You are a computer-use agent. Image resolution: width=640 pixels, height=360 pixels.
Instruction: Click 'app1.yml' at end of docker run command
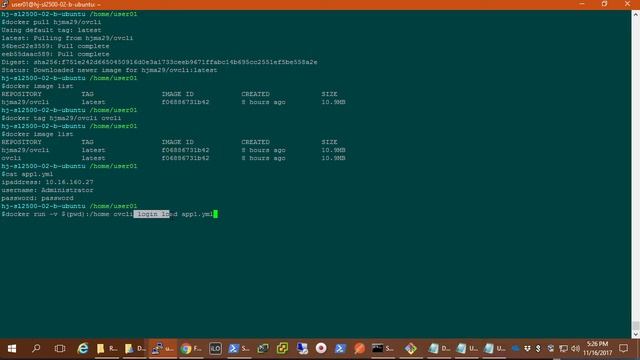pos(197,214)
